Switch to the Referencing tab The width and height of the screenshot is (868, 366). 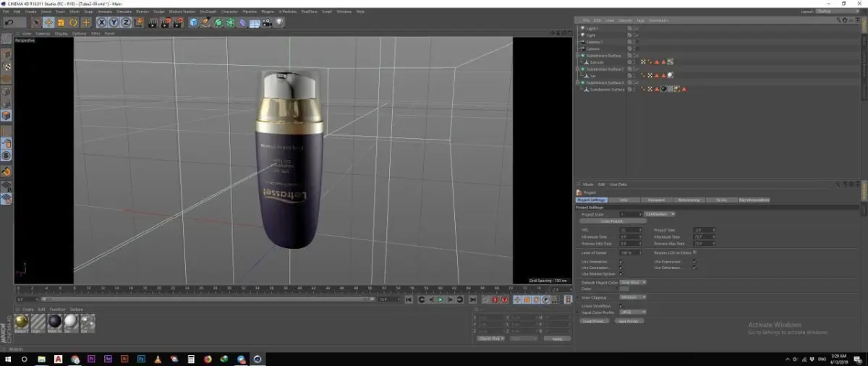(x=689, y=200)
